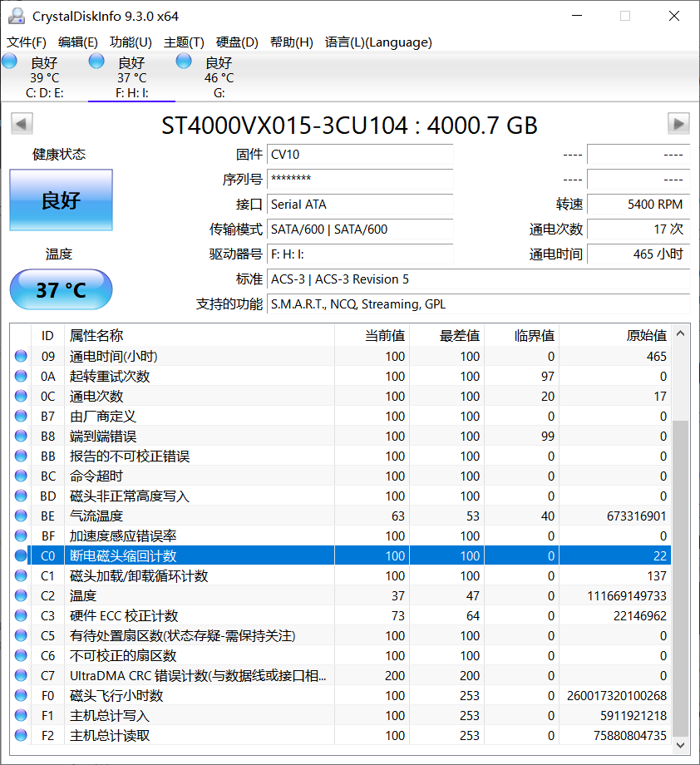Click status icon for row BE 气流温度
Screen dimensions: 700x765
tap(21, 516)
